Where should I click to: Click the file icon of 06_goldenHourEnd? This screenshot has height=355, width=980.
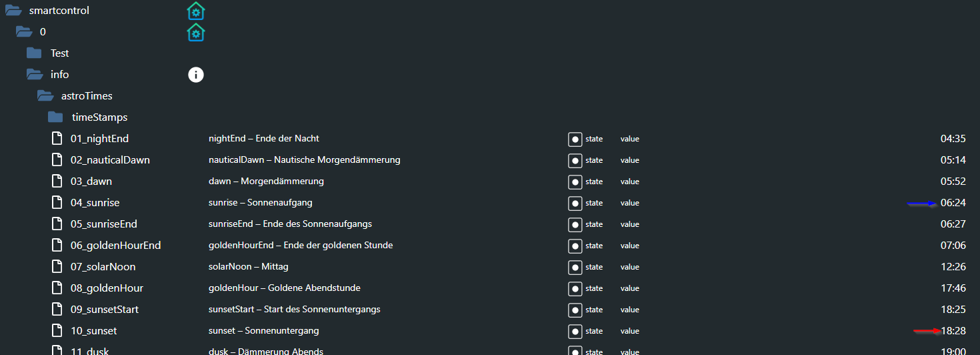[57, 246]
